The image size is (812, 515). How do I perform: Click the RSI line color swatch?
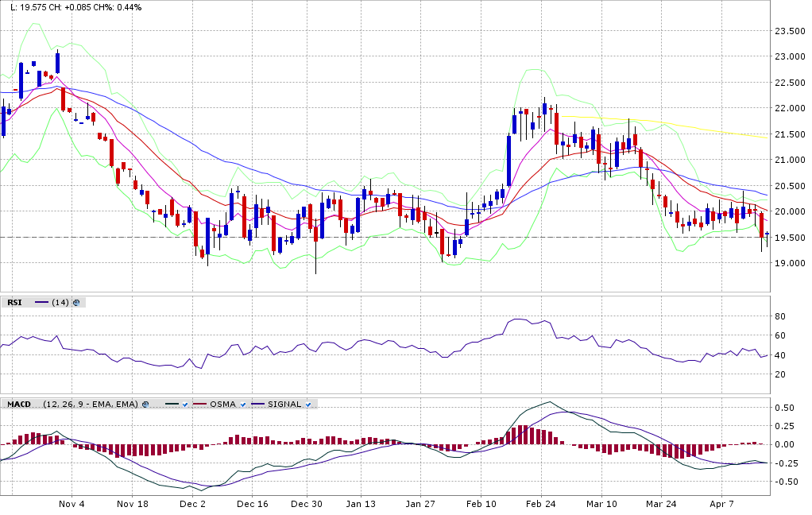click(41, 303)
